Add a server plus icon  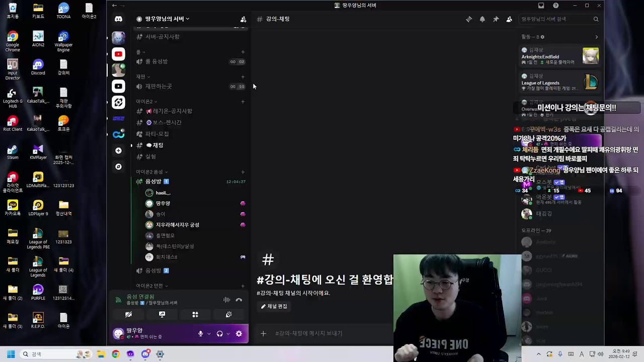click(118, 150)
